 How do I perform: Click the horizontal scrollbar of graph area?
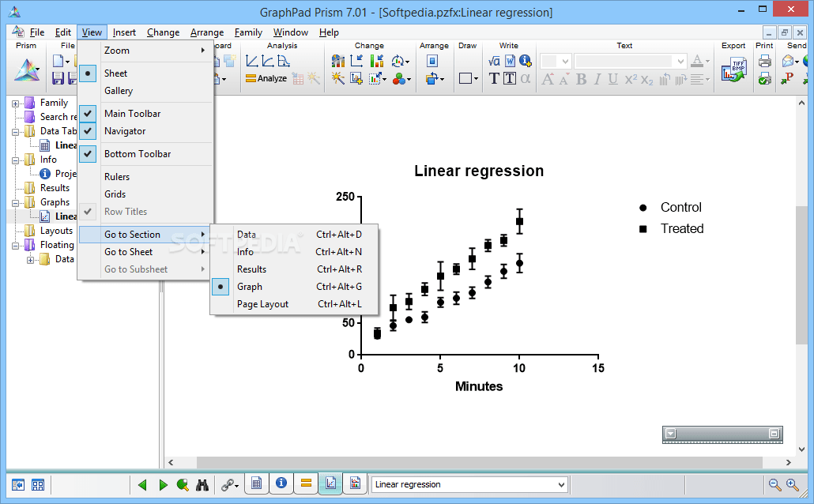[x=480, y=462]
